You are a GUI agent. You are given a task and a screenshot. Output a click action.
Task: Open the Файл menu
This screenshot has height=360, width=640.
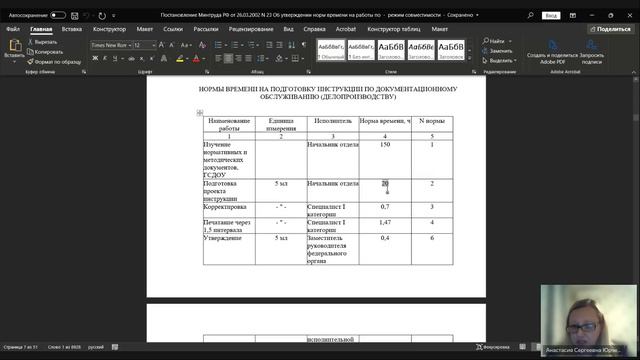(x=13, y=29)
